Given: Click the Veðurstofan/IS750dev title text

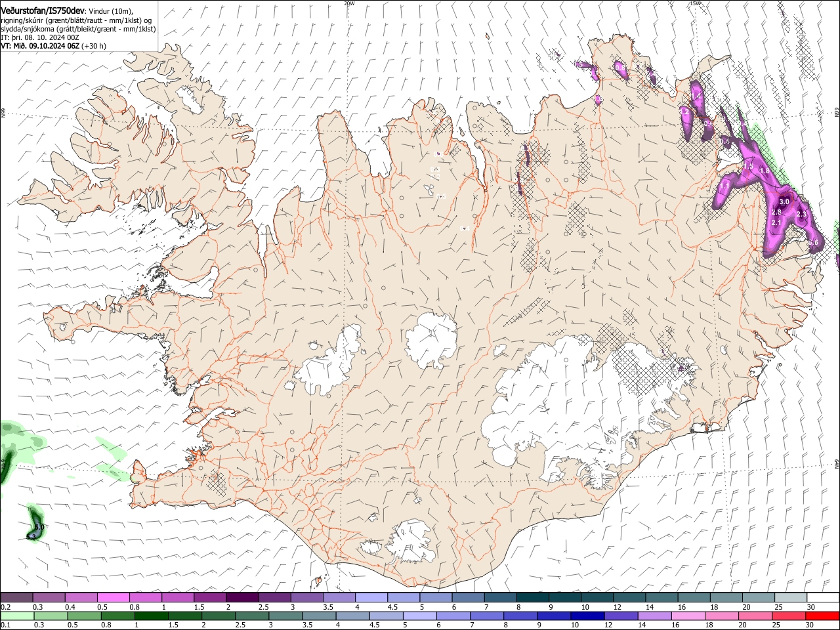Looking at the screenshot, I should 43,10.
